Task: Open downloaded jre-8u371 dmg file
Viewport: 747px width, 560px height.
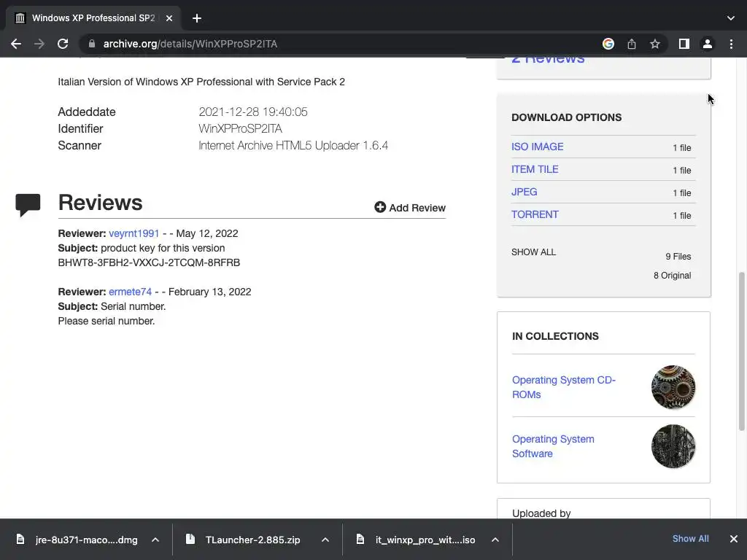Action: click(x=86, y=540)
